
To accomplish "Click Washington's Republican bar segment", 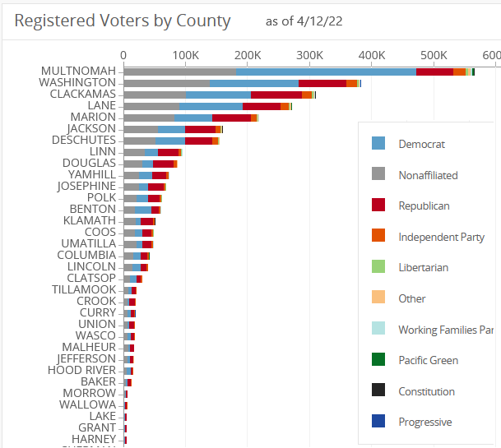I will click(322, 83).
